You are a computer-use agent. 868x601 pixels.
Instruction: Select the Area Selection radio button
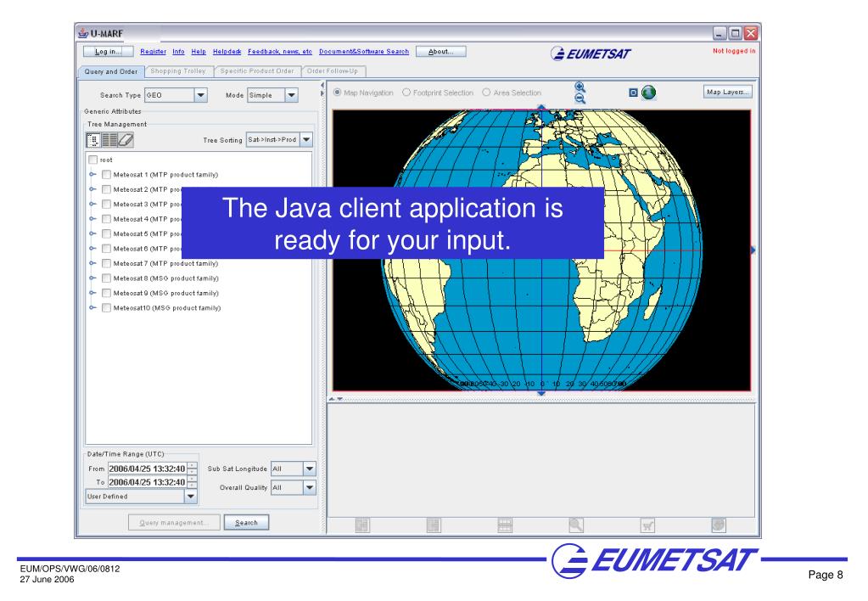click(x=486, y=93)
